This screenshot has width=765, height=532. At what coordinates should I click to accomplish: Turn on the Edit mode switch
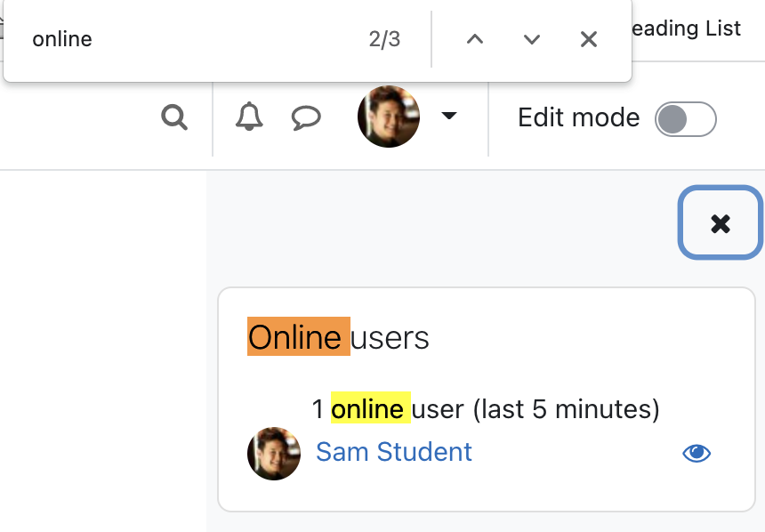click(x=686, y=119)
